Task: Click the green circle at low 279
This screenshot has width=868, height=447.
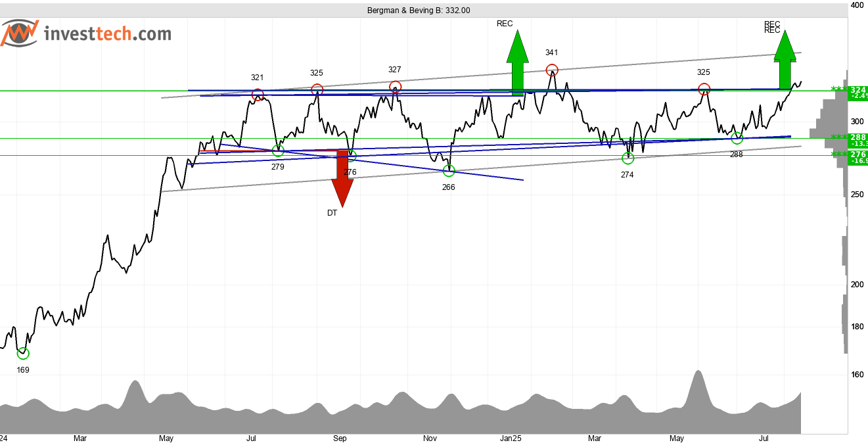Action: click(278, 151)
